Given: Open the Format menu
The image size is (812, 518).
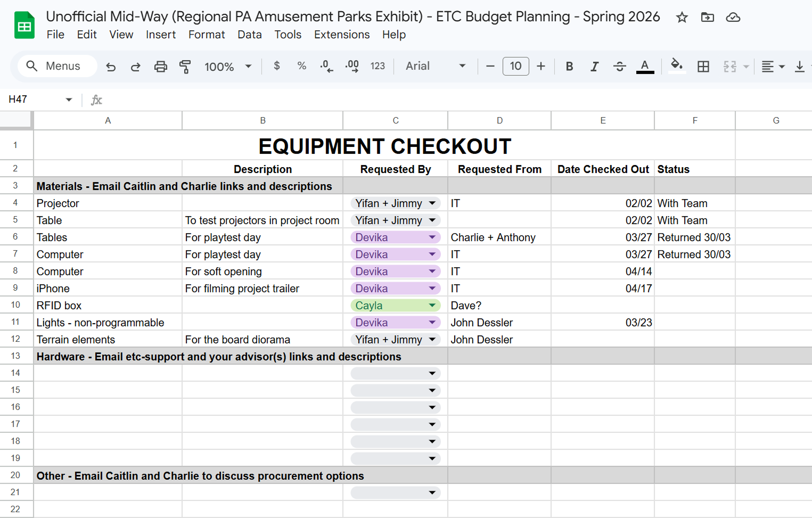Looking at the screenshot, I should (x=207, y=35).
